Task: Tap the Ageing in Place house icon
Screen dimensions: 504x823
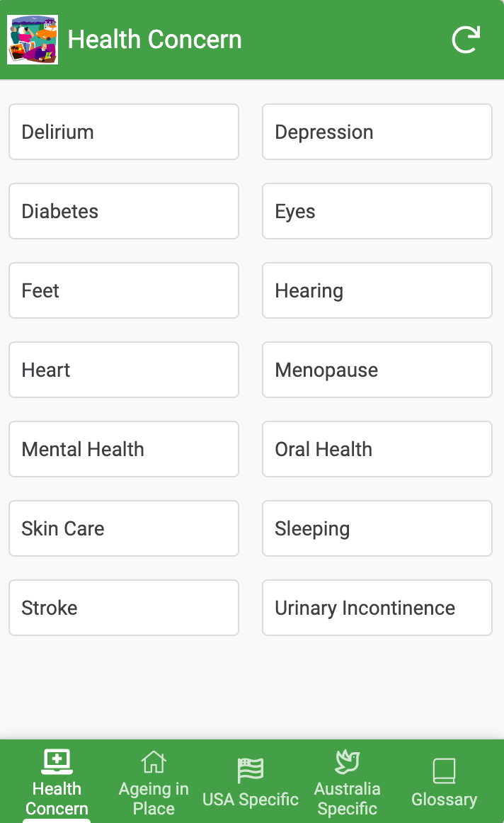Action: pos(154,762)
